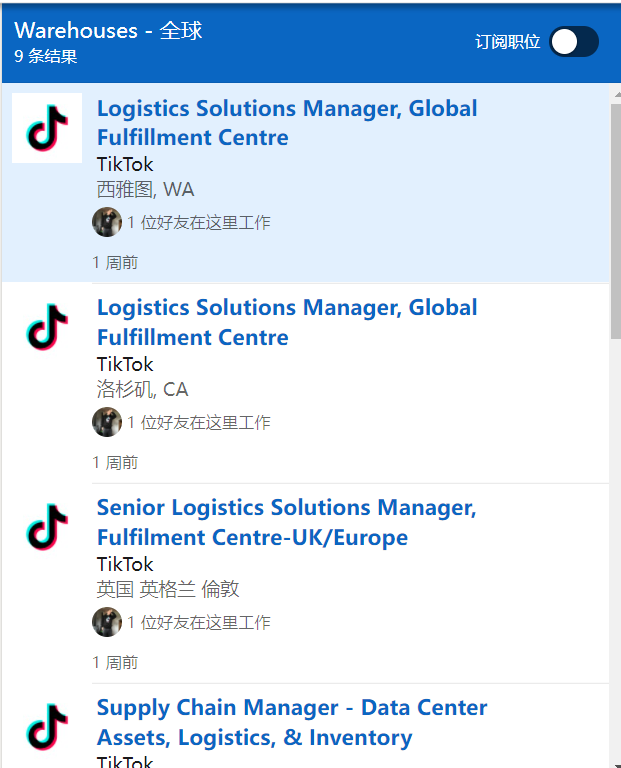Click friend avatar in the 伦敦 listing
This screenshot has height=768, width=621.
[x=107, y=622]
